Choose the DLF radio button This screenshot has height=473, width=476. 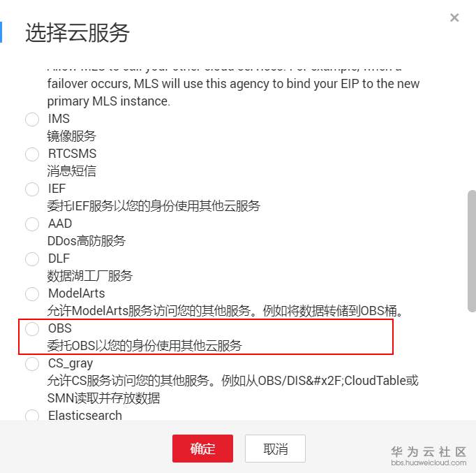coord(32,259)
